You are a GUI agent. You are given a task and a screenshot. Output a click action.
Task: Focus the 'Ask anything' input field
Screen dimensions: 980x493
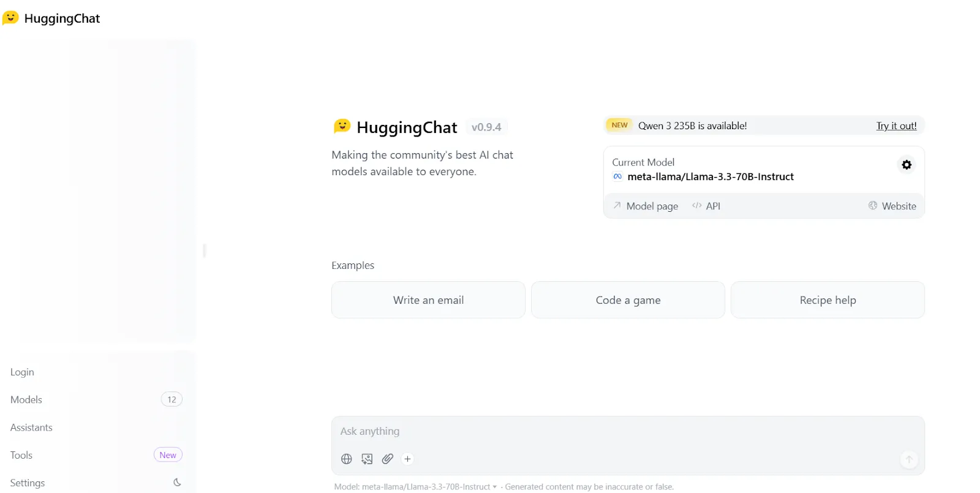click(628, 431)
